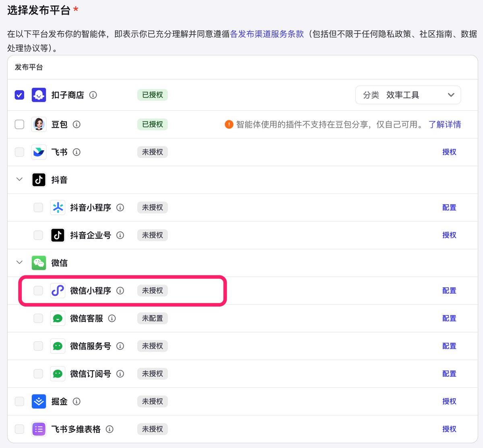Screen dimensions: 483x448
Task: Open info tooltip next to 扣子商店
Action: 93,95
